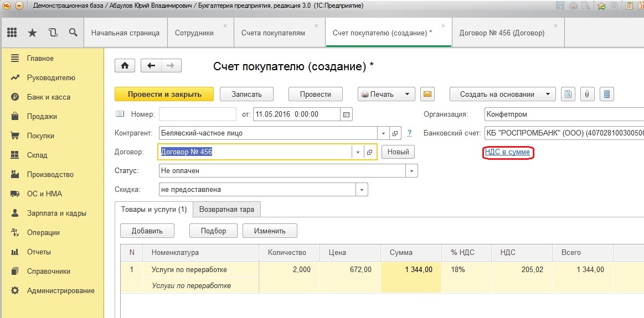The image size is (644, 318).
Task: Go to home page icon button
Action: tap(125, 66)
